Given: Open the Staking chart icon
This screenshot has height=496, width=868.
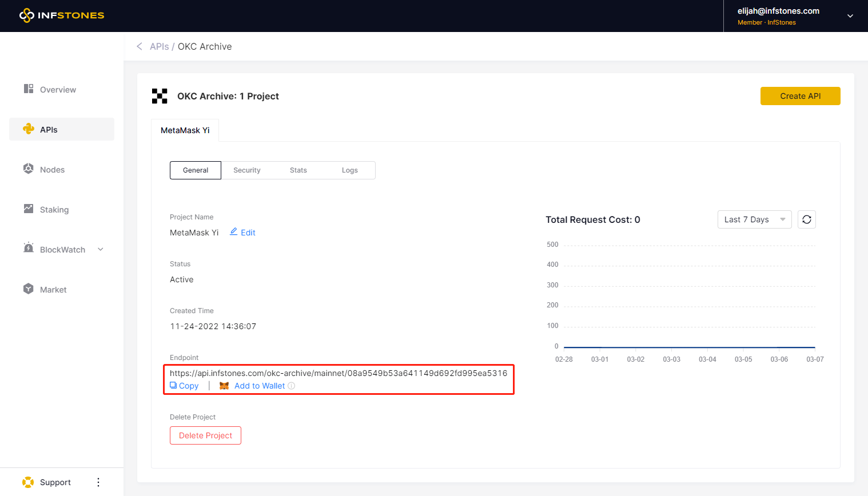Looking at the screenshot, I should 29,209.
